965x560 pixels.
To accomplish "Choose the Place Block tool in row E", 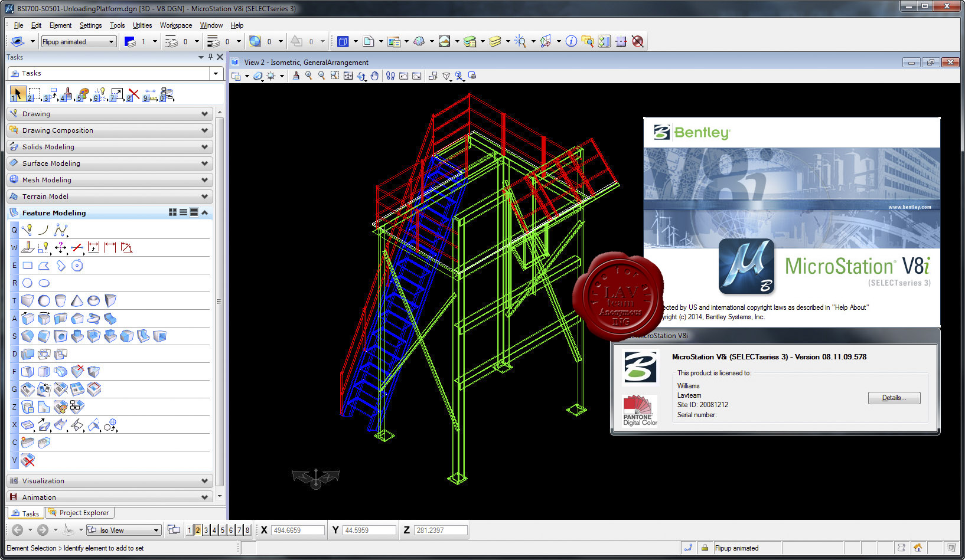I will coord(27,266).
